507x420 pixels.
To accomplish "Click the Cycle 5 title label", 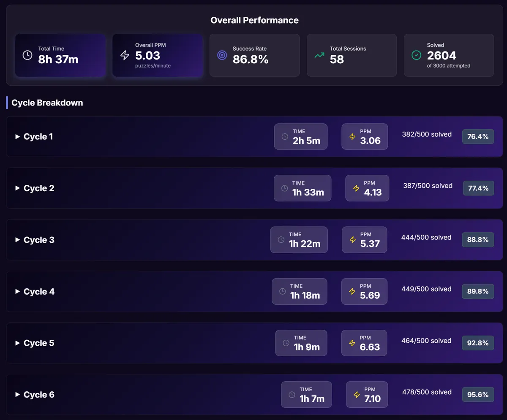I will [39, 343].
